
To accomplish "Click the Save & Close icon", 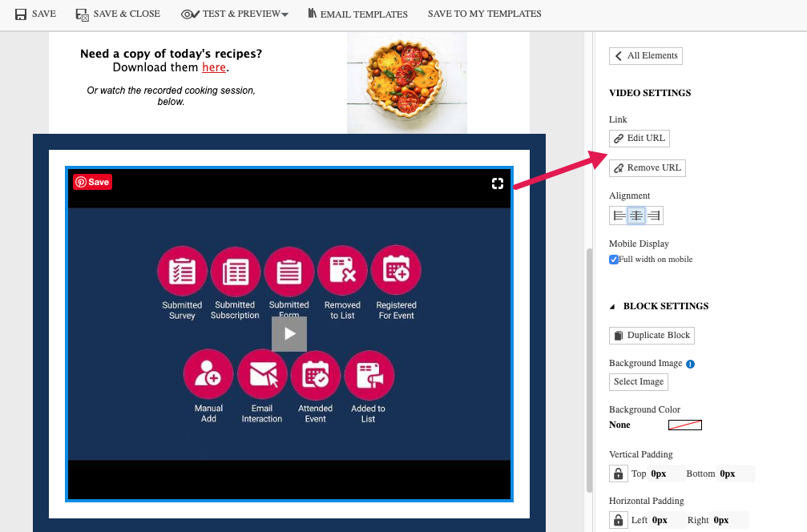I will 83,14.
